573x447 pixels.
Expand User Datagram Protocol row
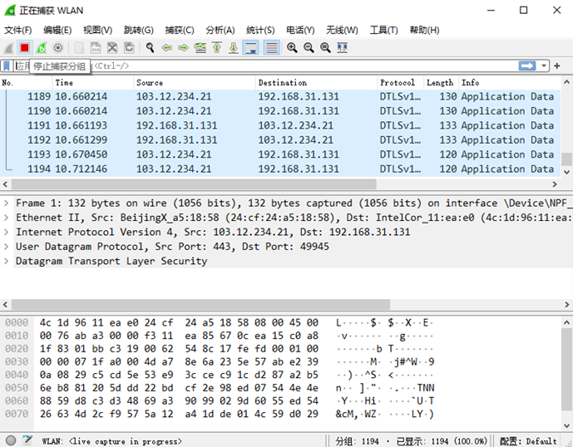coord(6,247)
